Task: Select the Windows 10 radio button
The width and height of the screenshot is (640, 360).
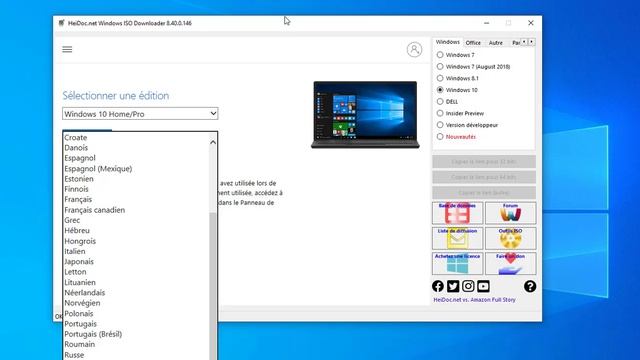Action: click(x=440, y=90)
